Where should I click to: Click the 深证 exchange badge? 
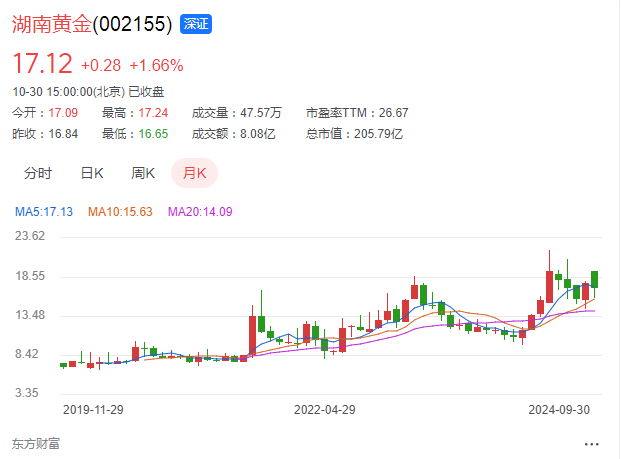[196, 24]
